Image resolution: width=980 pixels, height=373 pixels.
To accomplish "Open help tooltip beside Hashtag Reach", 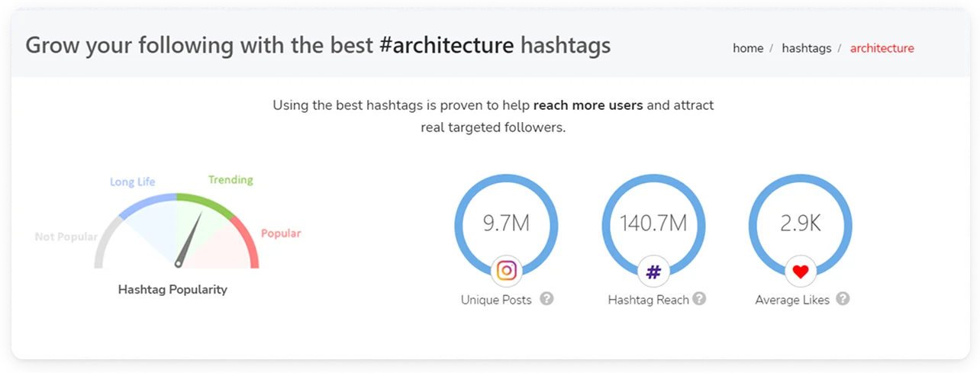I will point(699,299).
